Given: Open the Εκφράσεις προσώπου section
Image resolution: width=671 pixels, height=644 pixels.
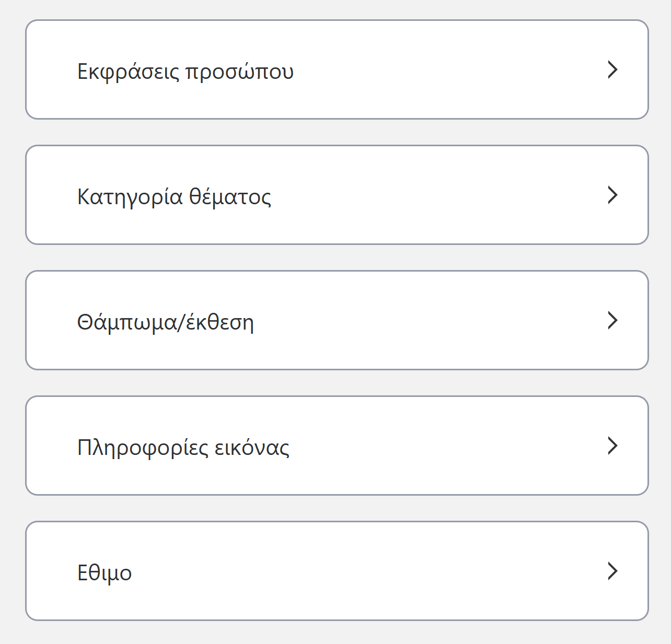Looking at the screenshot, I should pyautogui.click(x=337, y=69).
